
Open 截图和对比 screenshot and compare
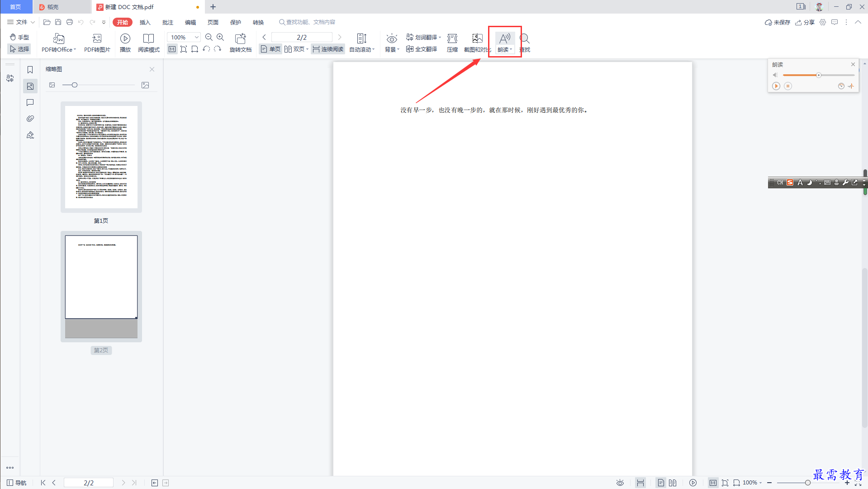click(x=477, y=43)
